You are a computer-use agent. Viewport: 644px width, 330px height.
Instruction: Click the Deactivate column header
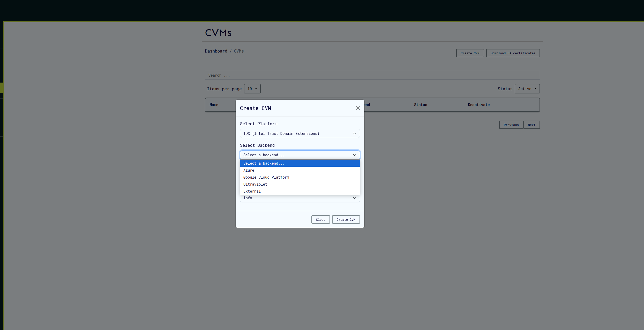click(x=479, y=105)
